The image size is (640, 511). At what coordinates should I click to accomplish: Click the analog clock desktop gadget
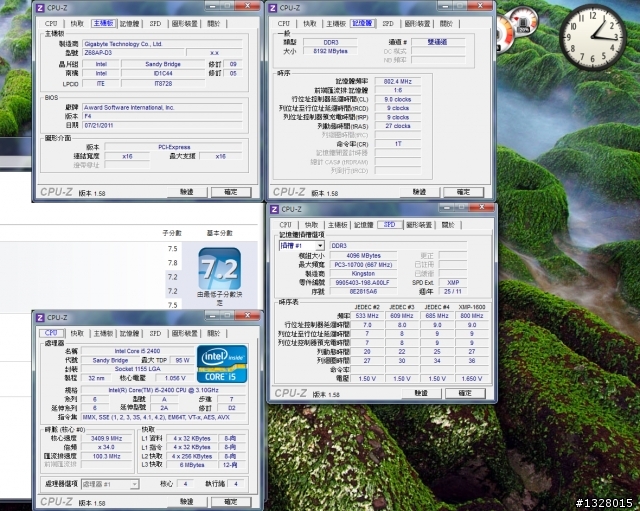point(592,38)
